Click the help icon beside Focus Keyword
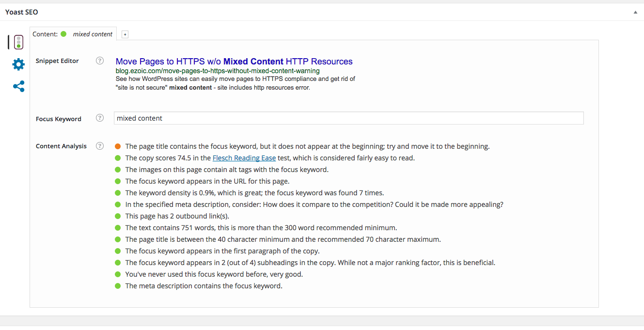Screen dimensions: 644x330 (100, 118)
